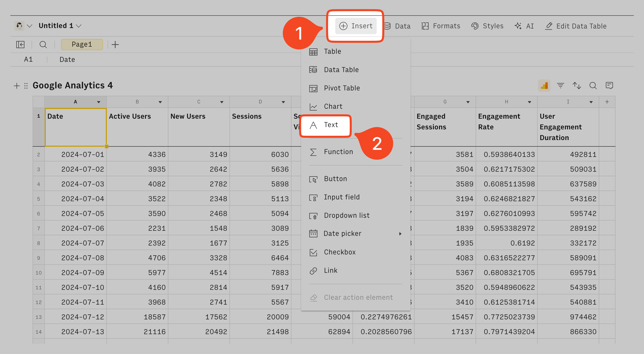
Task: Add a new page tab
Action: click(x=115, y=45)
